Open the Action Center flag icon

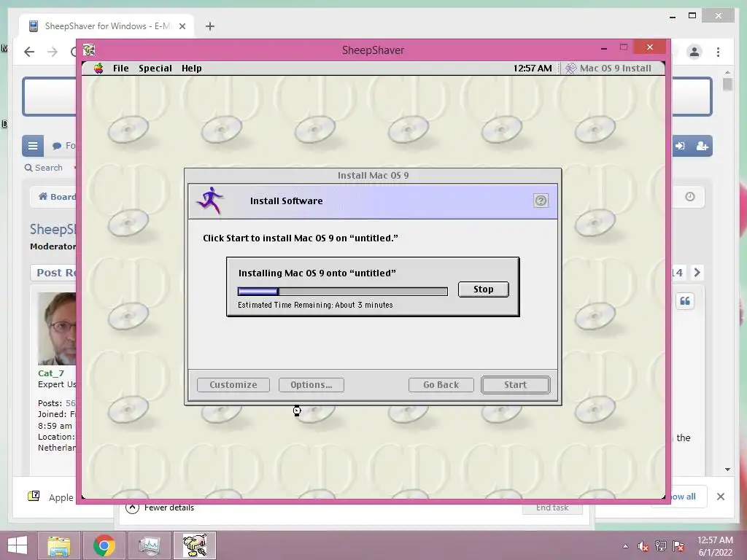click(678, 546)
